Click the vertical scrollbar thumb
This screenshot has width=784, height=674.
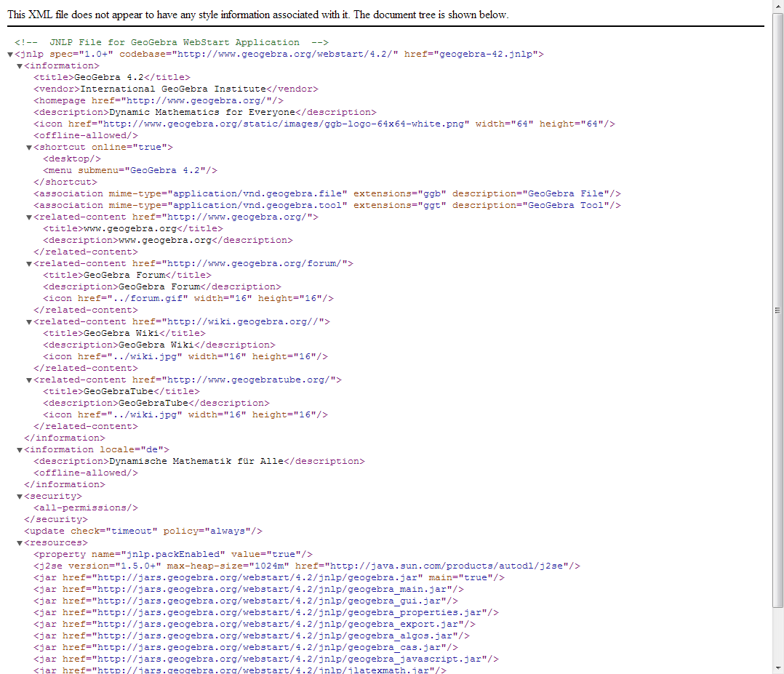pyautogui.click(x=777, y=310)
